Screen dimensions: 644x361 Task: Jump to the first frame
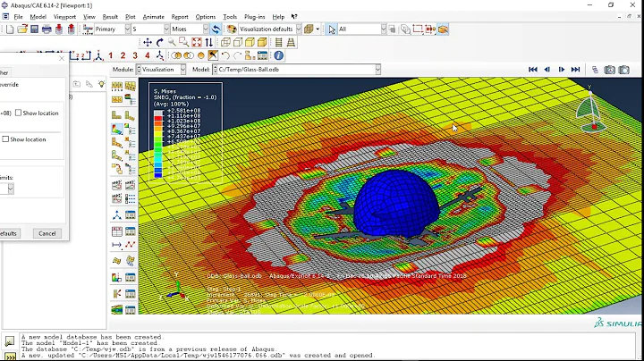tap(533, 70)
